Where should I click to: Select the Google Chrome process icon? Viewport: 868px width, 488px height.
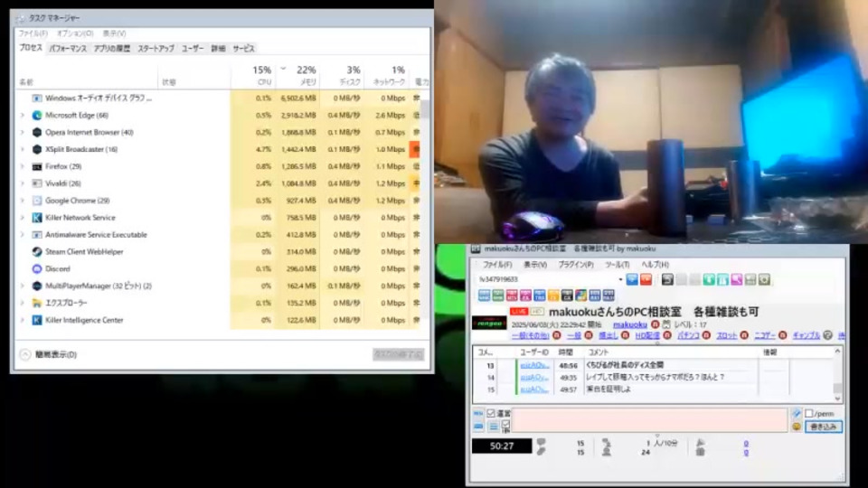[x=37, y=201]
